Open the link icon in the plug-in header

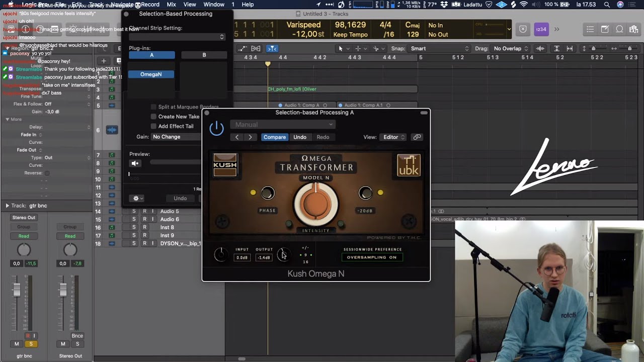coord(417,137)
